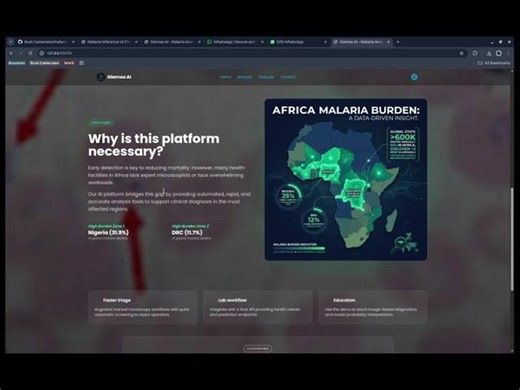Click the Africa Malaria Burden infographic image
520x390 pixels.
pyautogui.click(x=346, y=179)
